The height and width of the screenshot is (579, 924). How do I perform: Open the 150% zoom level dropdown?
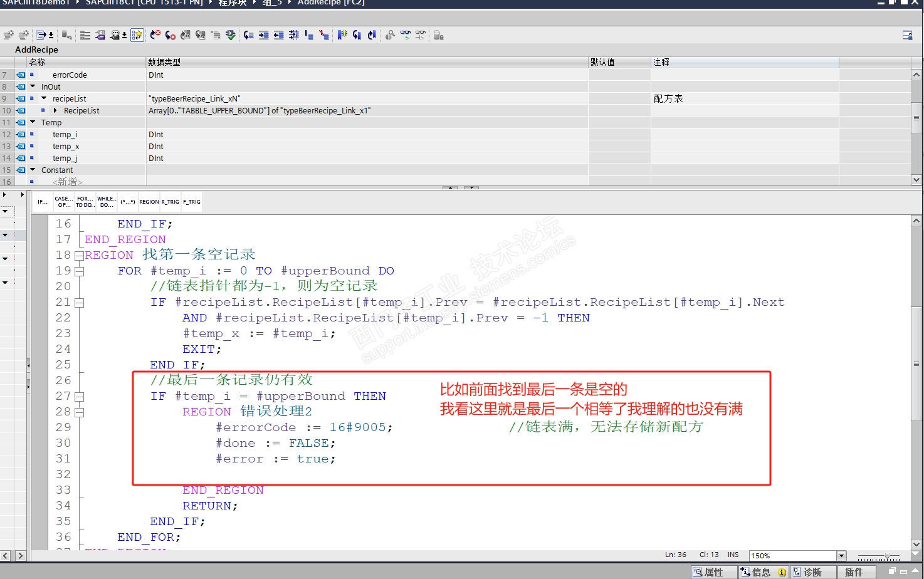coord(841,556)
